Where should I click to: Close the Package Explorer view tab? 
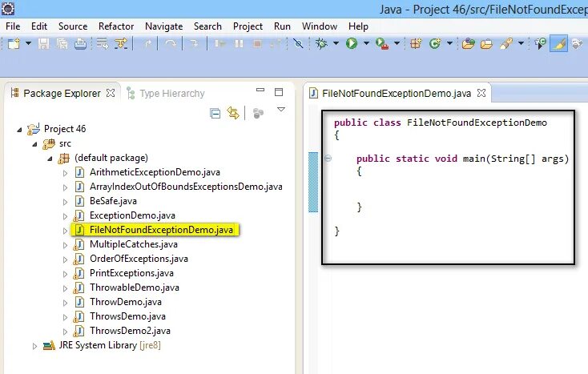pyautogui.click(x=111, y=93)
